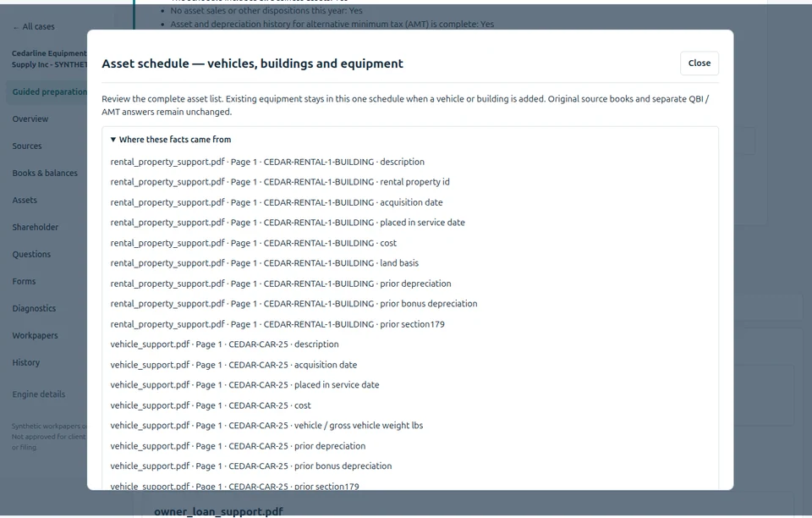Select CEDAR-RENTAL-1-BUILDING description source row
This screenshot has width=812, height=518.
[267, 162]
